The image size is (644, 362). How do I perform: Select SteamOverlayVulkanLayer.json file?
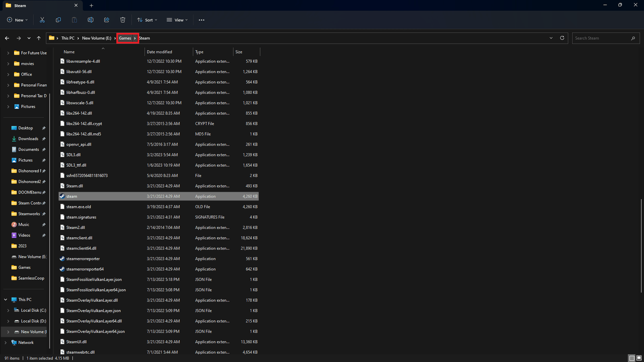click(x=159, y=311)
